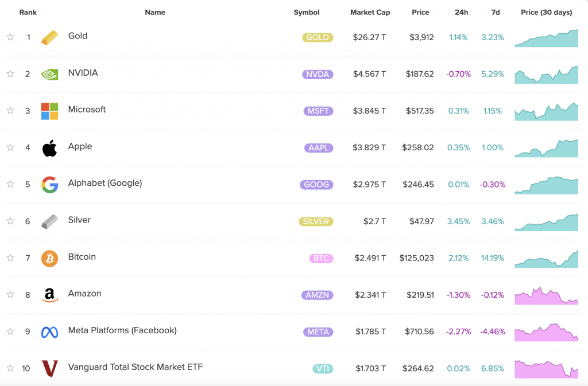Click the Amazon logo icon
588x386 pixels.
click(50, 295)
